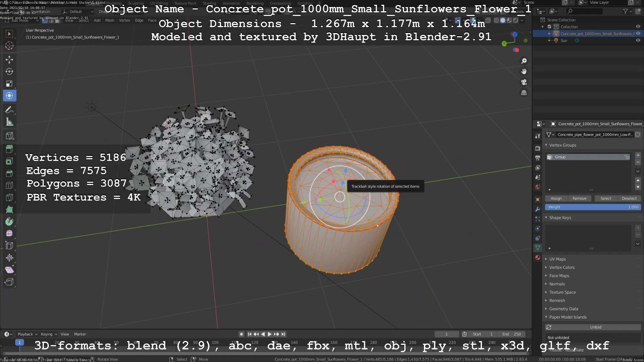
Task: Choose the Extrude Region tool
Action: 9,149
